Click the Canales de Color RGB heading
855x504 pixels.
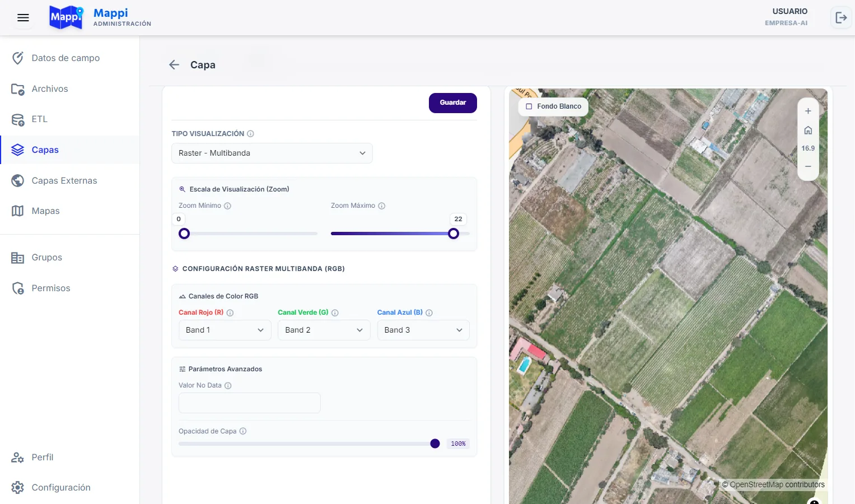[x=223, y=297]
